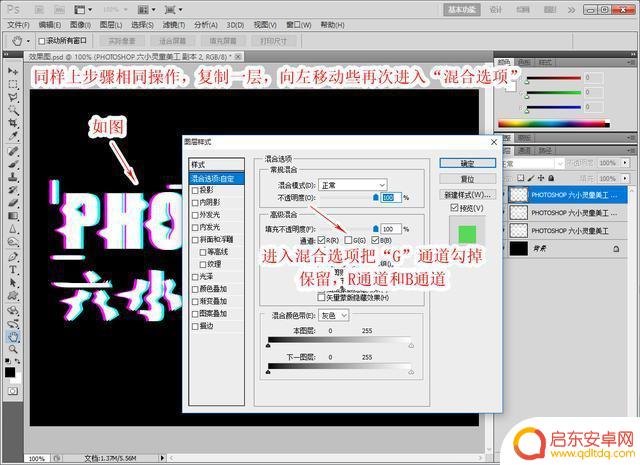640x465 pixels.
Task: Select the Pen tool
Action: point(13,257)
